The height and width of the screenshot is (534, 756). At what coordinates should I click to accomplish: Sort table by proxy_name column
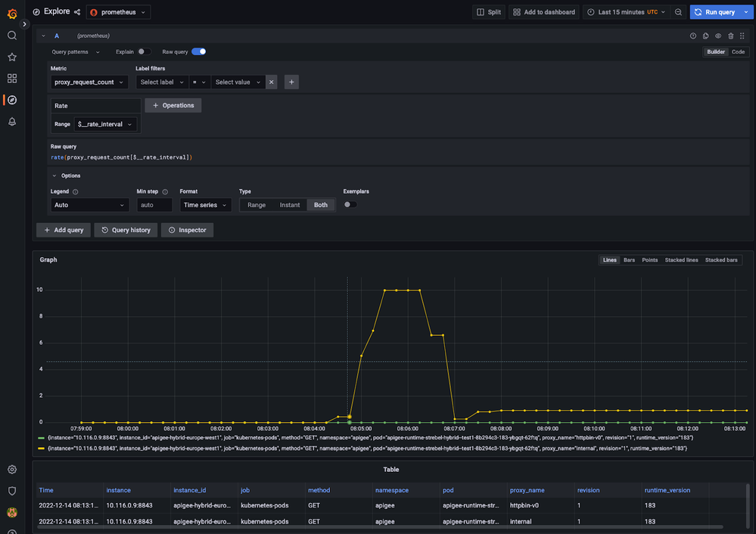coord(527,490)
